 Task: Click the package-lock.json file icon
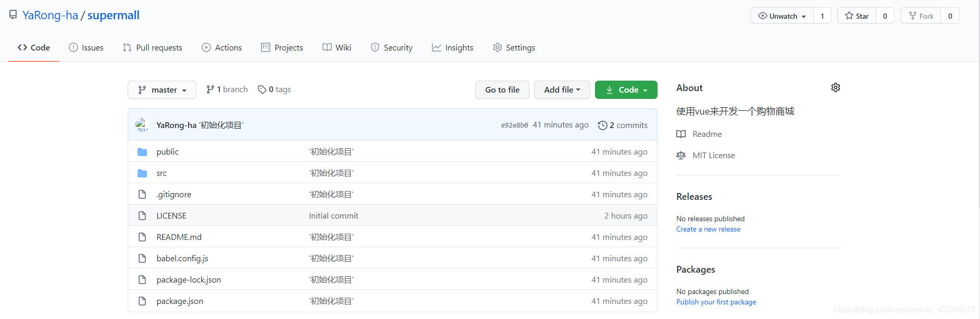[142, 279]
